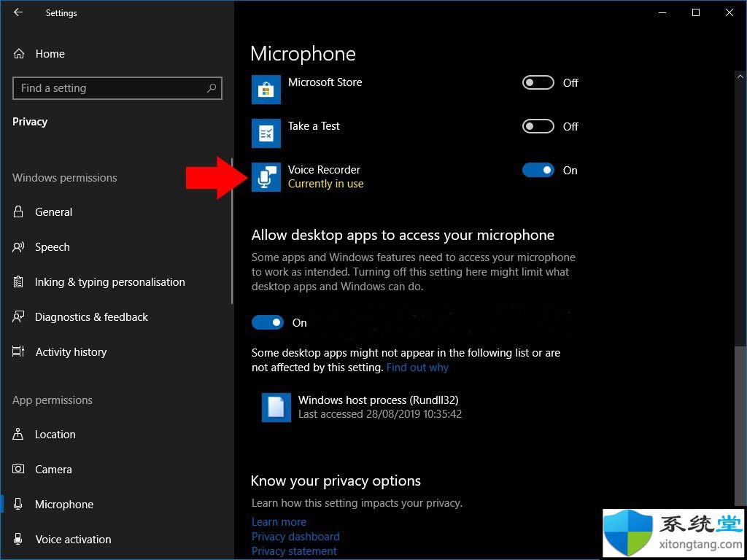Click the camera icon in the sidebar
The height and width of the screenshot is (560, 747).
[18, 469]
